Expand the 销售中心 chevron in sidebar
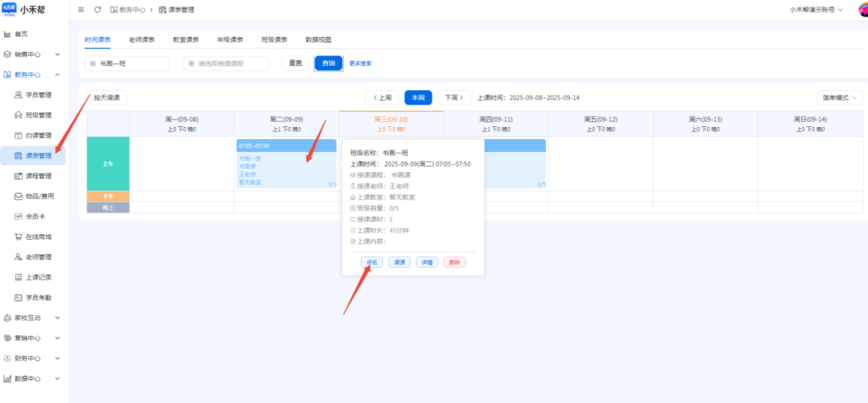868x403 pixels. (x=58, y=55)
